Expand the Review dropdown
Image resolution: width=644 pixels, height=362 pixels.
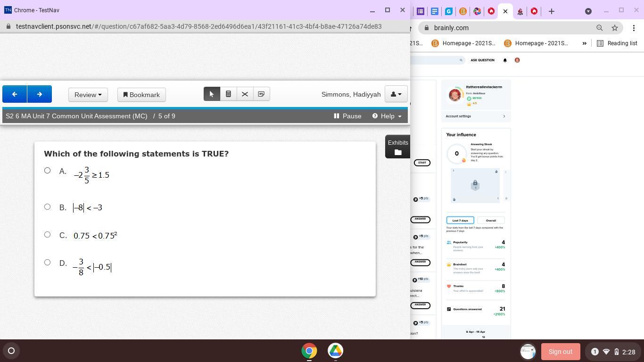pyautogui.click(x=88, y=95)
